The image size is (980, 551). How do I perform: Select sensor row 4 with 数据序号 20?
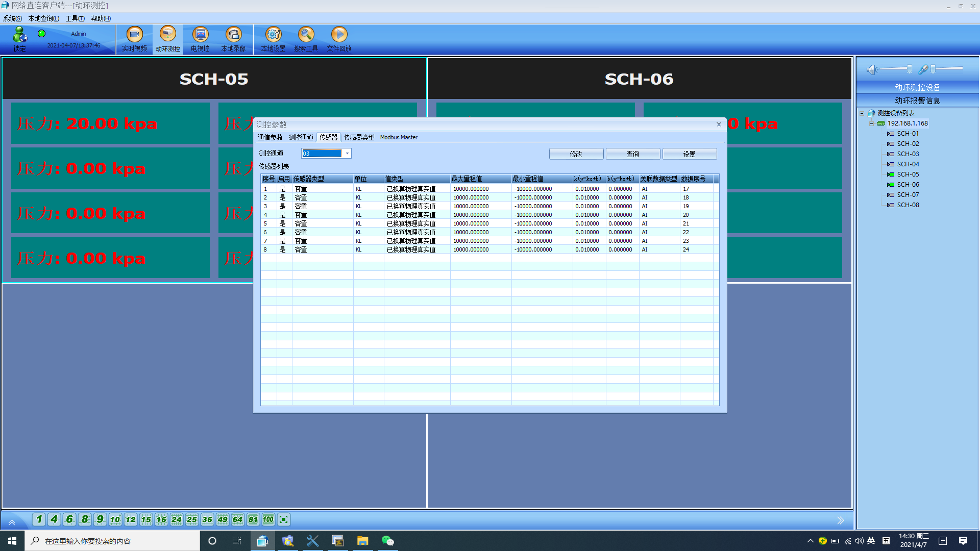[489, 215]
